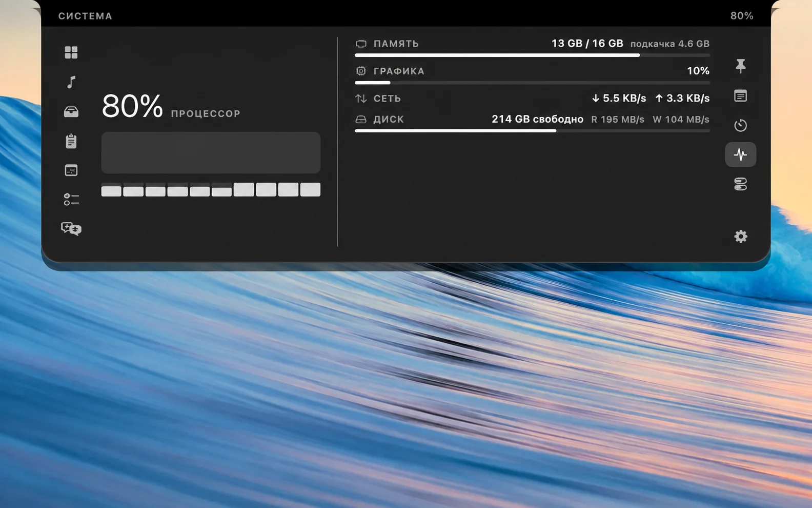
Task: Open the chat bubbles icon in sidebar
Action: 71,228
